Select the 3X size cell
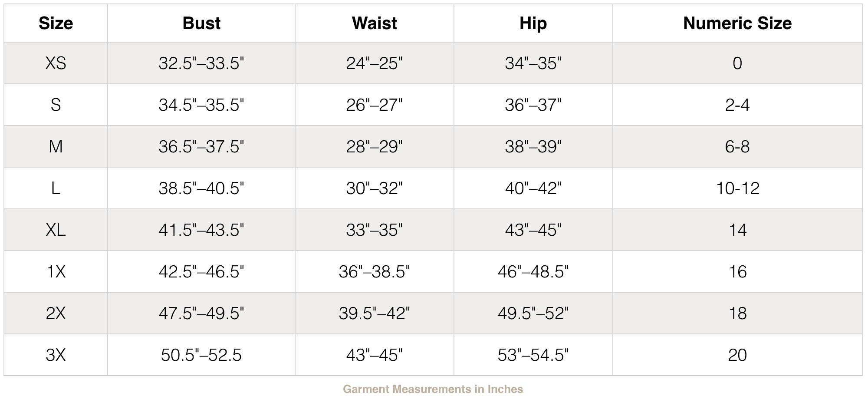This screenshot has width=868, height=396. [x=56, y=355]
